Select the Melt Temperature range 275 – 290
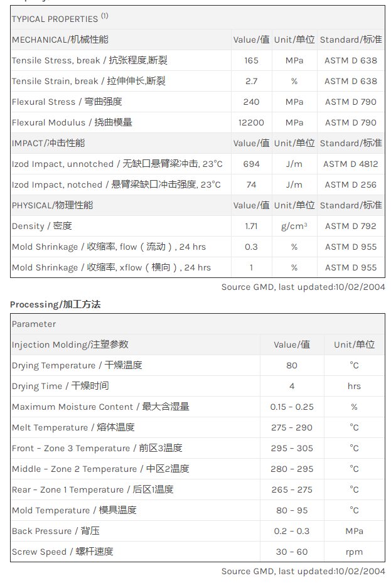Viewport: 391px width, 588px height. pyautogui.click(x=292, y=428)
